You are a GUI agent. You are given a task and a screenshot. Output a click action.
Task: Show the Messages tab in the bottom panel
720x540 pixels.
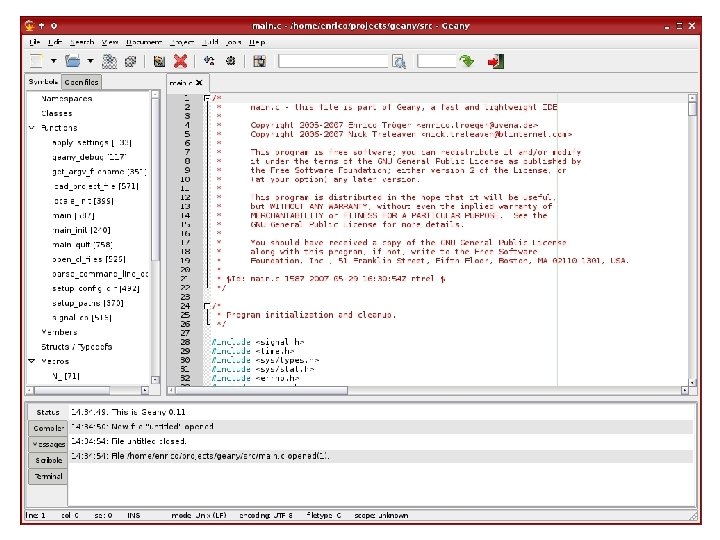(x=48, y=444)
